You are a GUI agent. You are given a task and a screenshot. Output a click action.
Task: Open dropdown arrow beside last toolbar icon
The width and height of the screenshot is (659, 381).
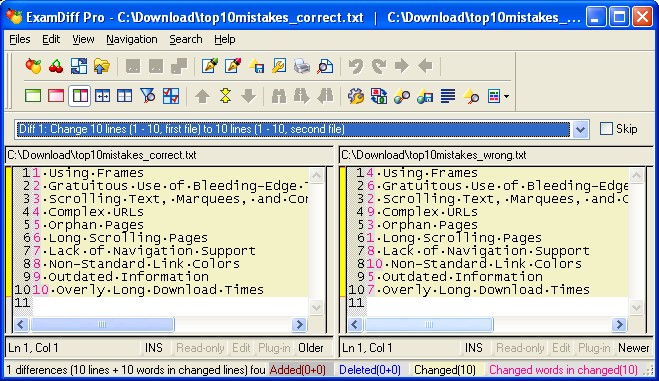tap(506, 96)
